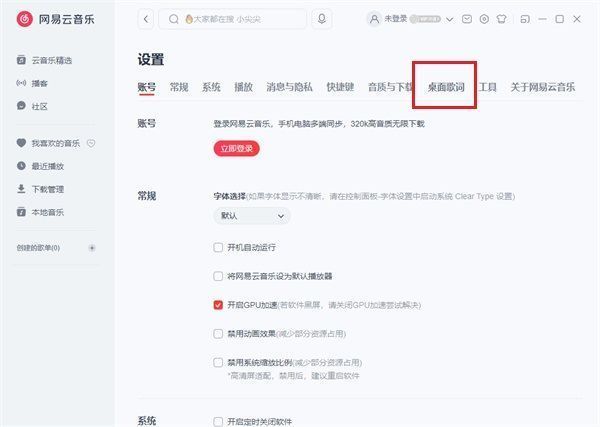The height and width of the screenshot is (427, 600).
Task: Expand the 默认 font selection dropdown
Action: tap(251, 215)
